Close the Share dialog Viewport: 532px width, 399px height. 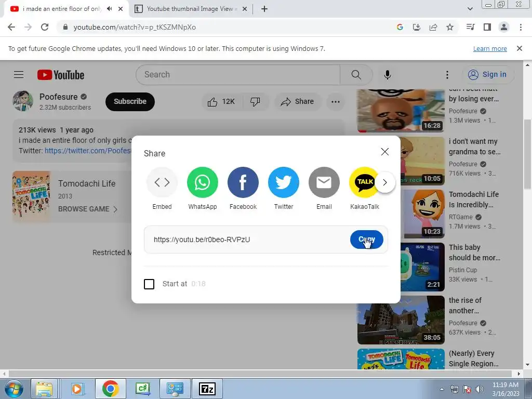click(x=385, y=152)
